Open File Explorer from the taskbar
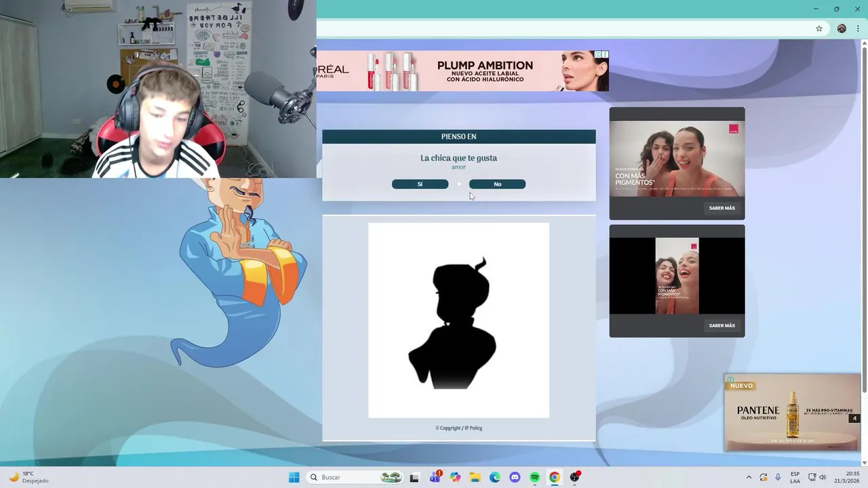The image size is (868, 488). tap(475, 477)
